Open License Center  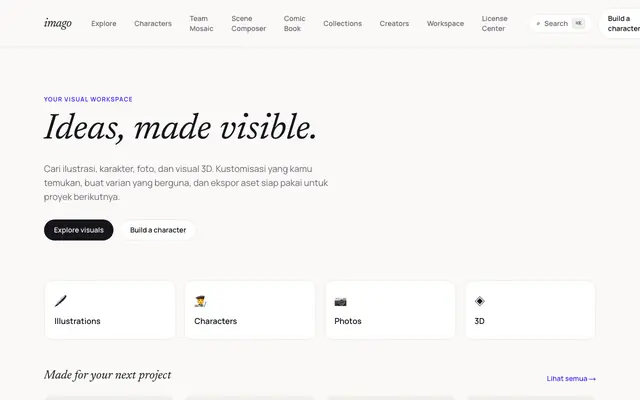(494, 24)
